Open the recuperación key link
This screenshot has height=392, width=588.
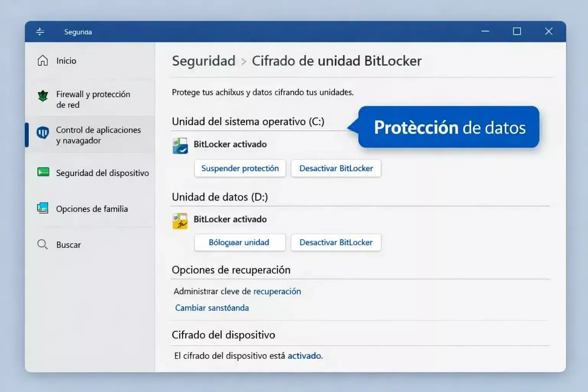pyautogui.click(x=277, y=291)
